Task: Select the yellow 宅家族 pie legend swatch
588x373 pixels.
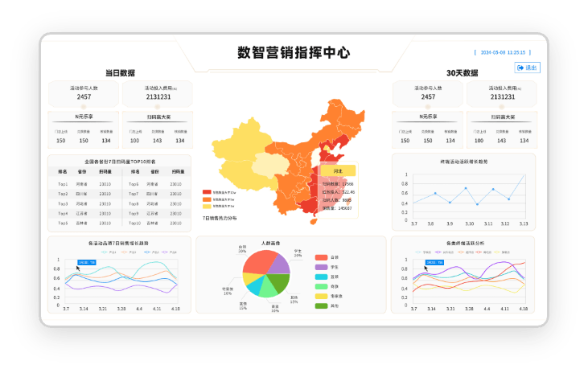Action: [x=321, y=296]
